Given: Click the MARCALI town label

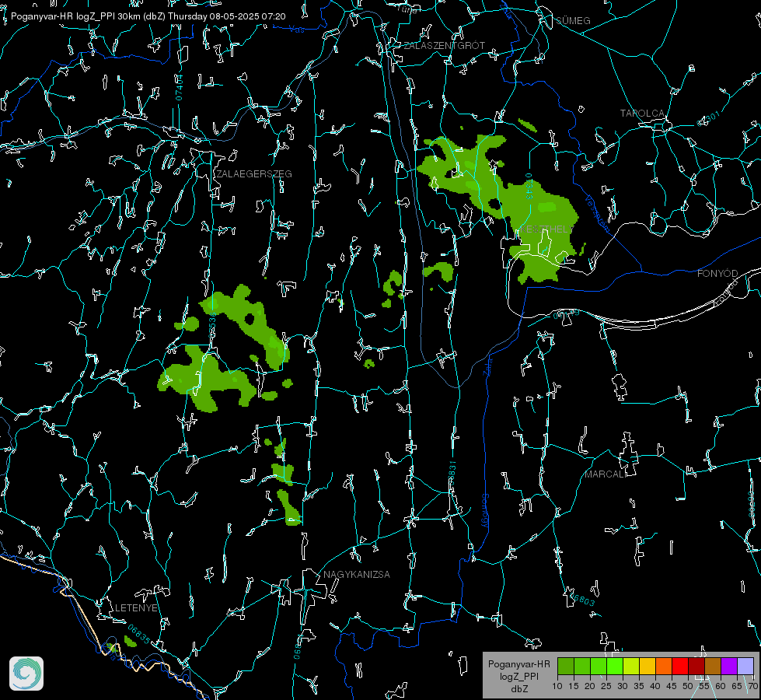Looking at the screenshot, I should [x=605, y=474].
